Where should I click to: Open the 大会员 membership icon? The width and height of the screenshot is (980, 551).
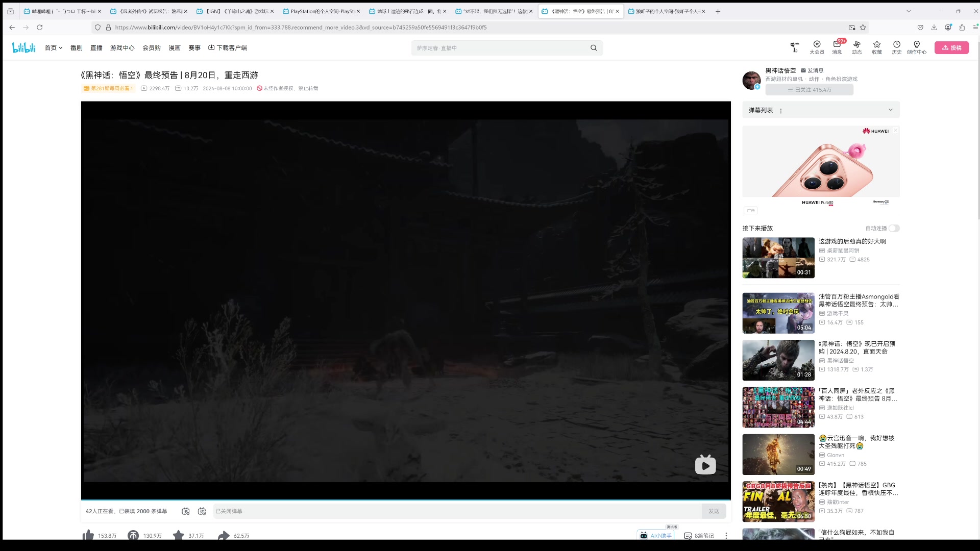click(817, 47)
